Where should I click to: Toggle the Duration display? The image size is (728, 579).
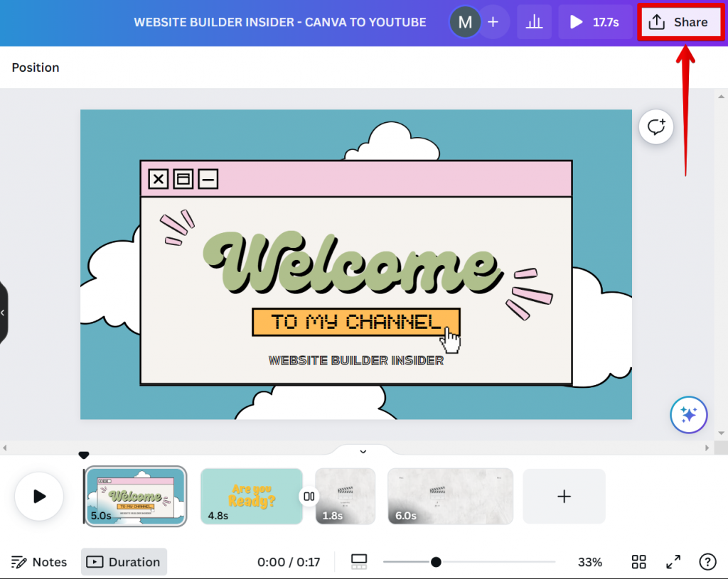pyautogui.click(x=124, y=561)
